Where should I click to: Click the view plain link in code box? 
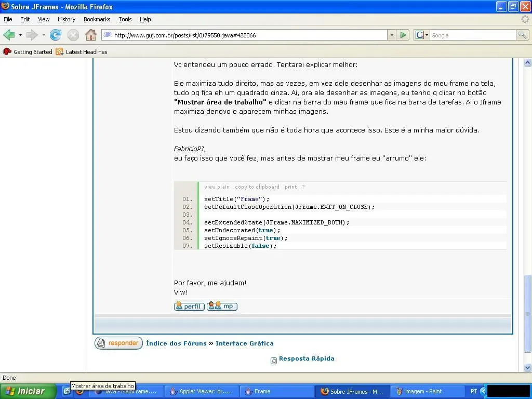click(217, 187)
